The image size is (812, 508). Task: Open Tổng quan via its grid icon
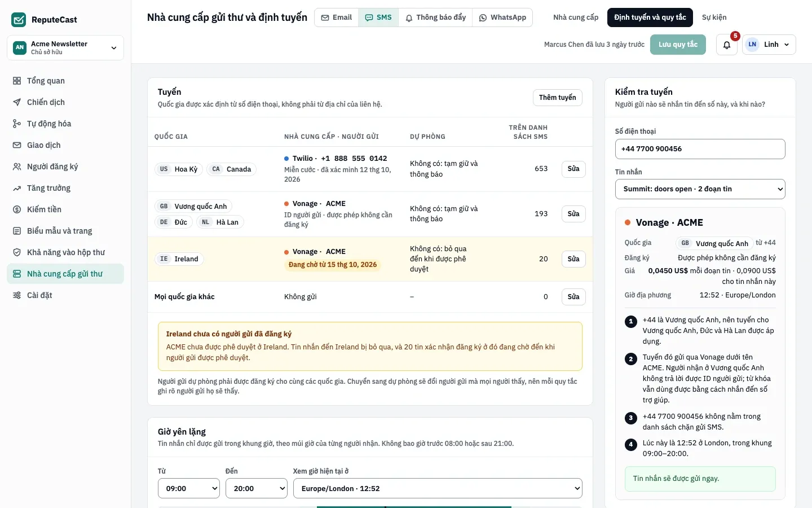pyautogui.click(x=17, y=81)
